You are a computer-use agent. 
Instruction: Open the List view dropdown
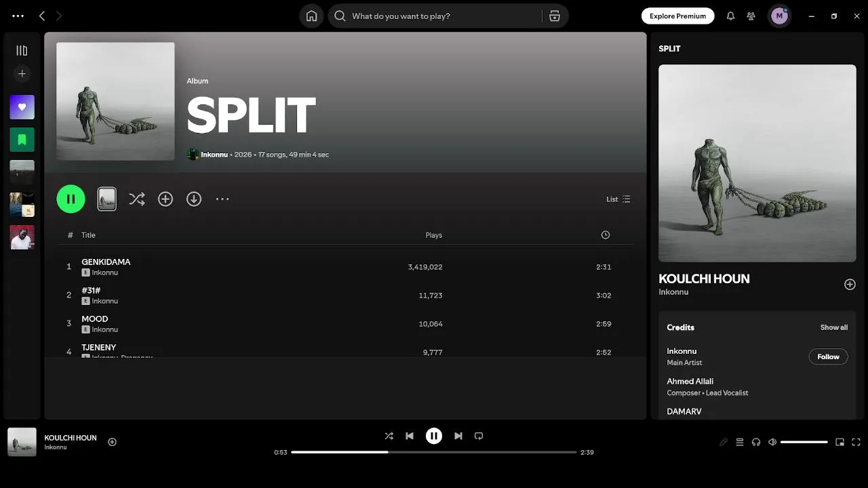point(618,199)
